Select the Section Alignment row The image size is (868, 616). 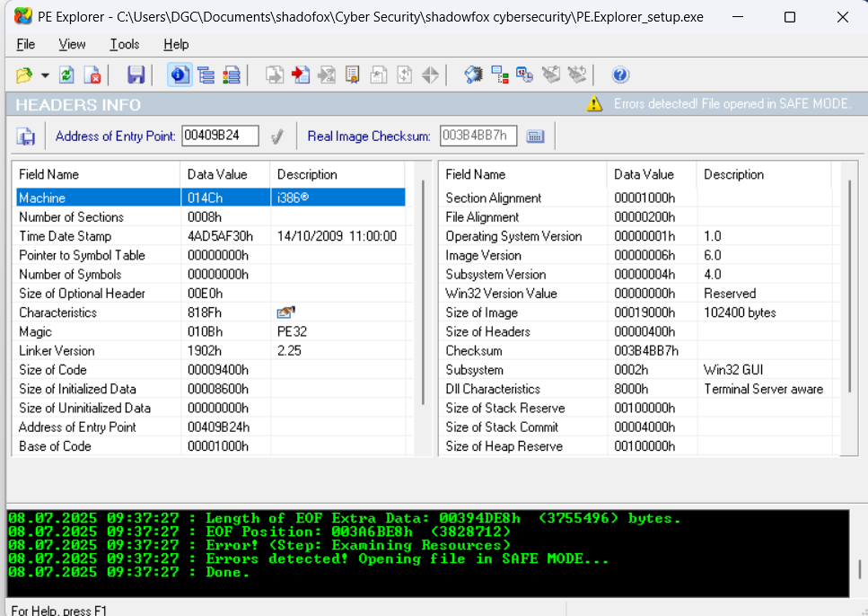637,198
